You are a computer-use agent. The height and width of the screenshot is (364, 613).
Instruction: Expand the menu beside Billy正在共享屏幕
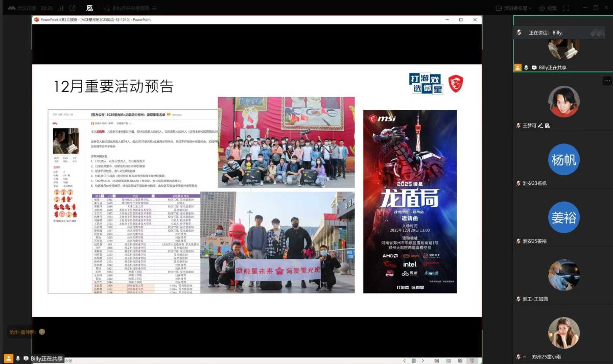(154, 8)
